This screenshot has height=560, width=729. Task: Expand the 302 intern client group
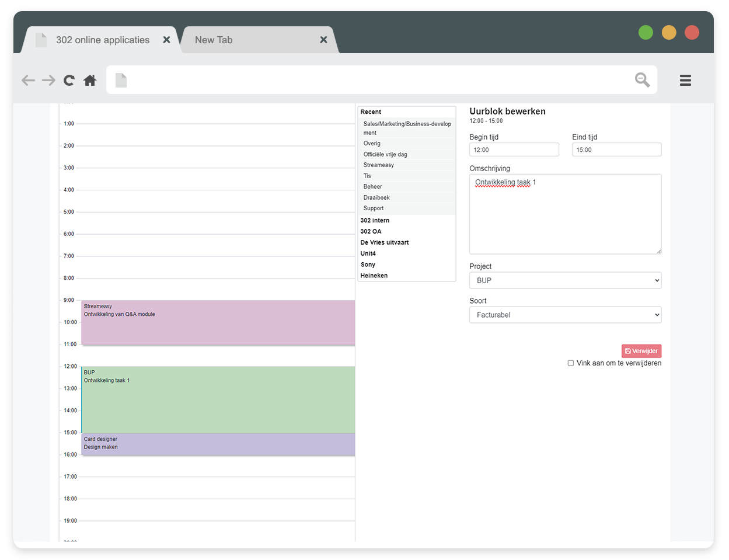pos(375,220)
